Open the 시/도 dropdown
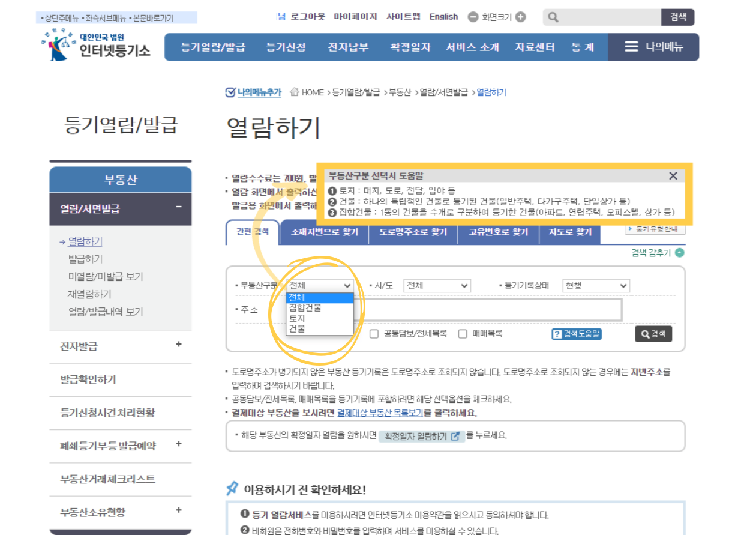 coord(436,285)
